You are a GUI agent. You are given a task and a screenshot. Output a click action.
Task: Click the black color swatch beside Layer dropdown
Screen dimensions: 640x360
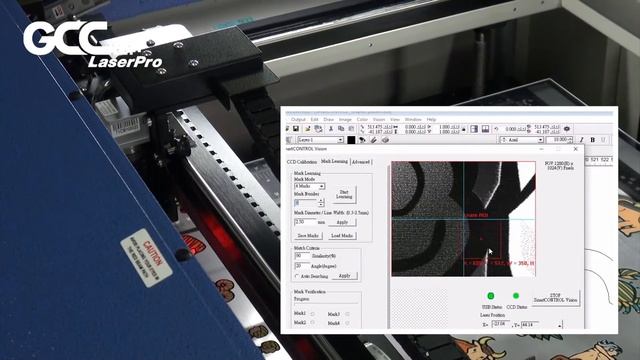(x=351, y=140)
